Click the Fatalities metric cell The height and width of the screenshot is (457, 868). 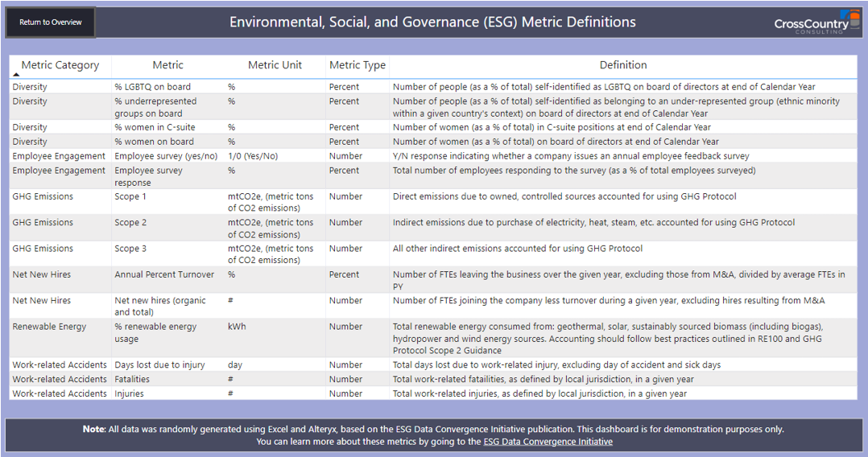[134, 379]
